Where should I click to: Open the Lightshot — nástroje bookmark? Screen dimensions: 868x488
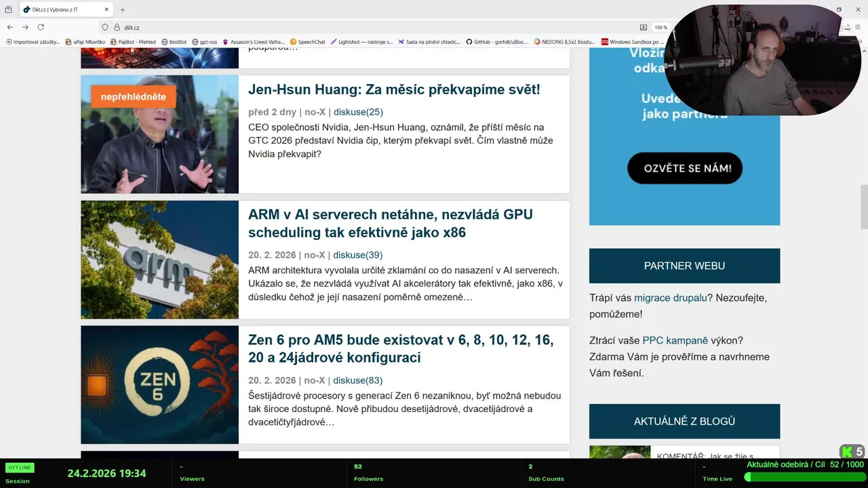click(361, 42)
